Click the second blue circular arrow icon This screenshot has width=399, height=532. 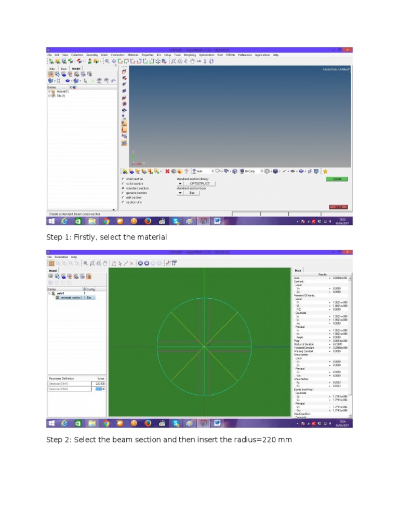click(x=147, y=263)
